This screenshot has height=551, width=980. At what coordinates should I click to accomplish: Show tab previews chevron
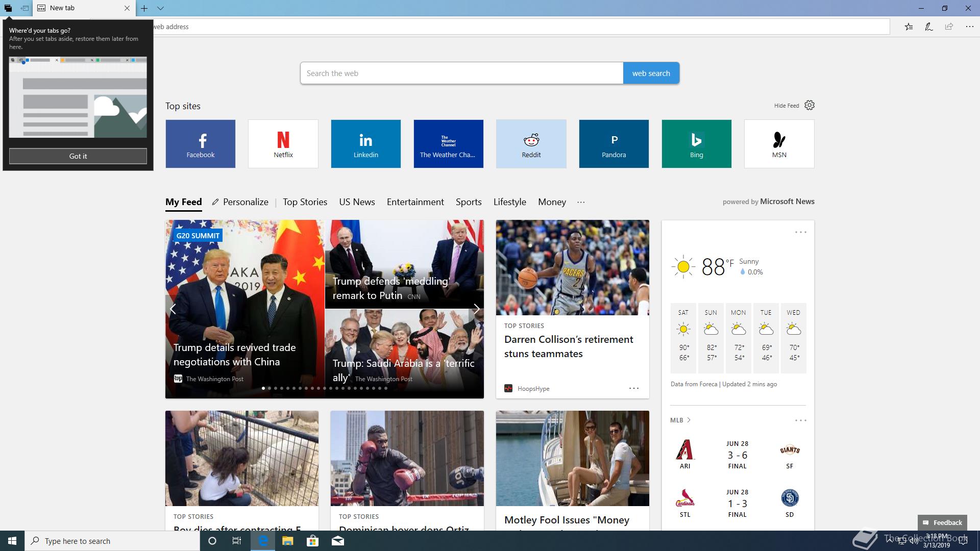[x=160, y=8]
